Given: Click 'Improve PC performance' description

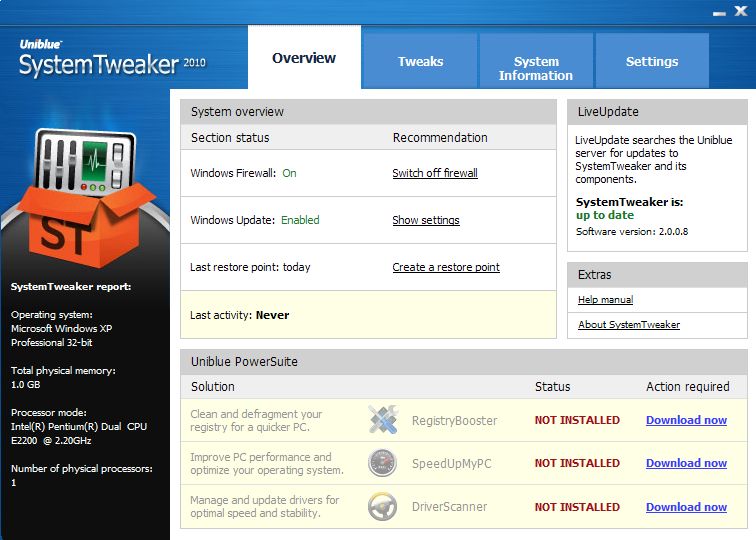Looking at the screenshot, I should (x=267, y=463).
